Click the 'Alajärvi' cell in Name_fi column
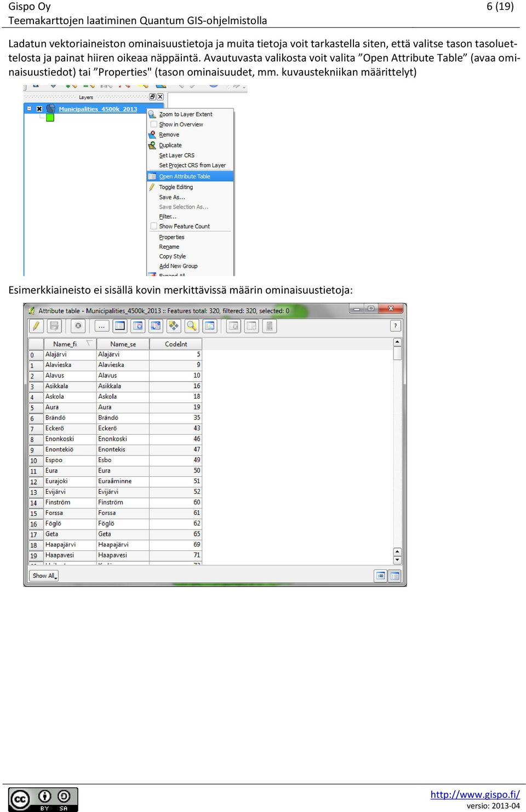Viewport: 526px width, 812px height. click(70, 355)
